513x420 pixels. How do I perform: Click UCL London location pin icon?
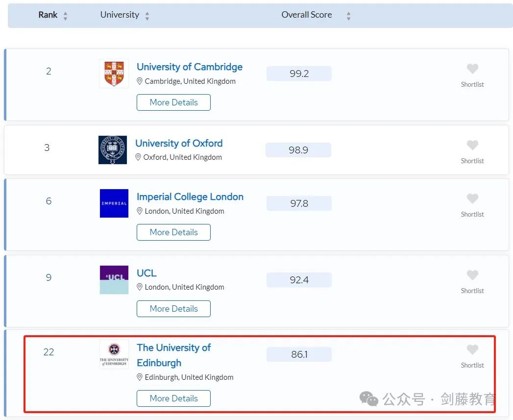(139, 287)
